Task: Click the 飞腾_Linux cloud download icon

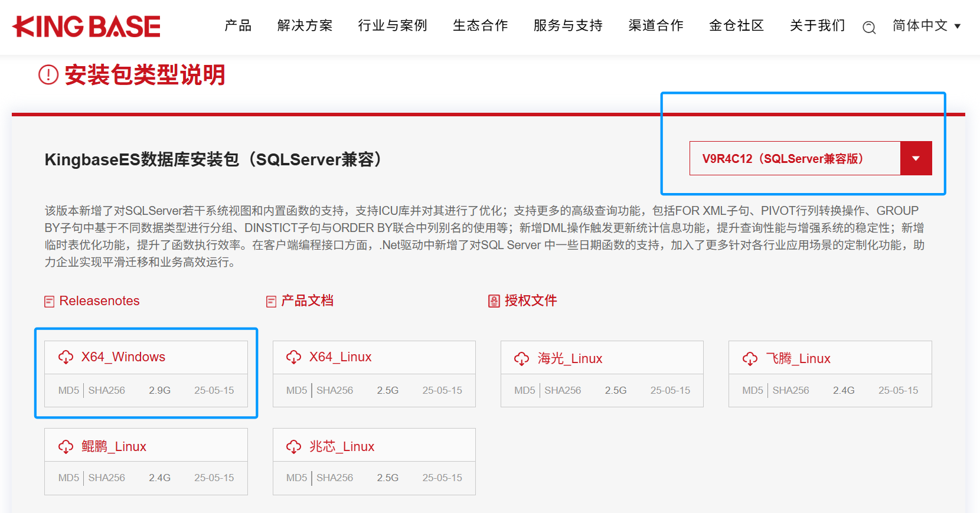Action: [x=750, y=359]
